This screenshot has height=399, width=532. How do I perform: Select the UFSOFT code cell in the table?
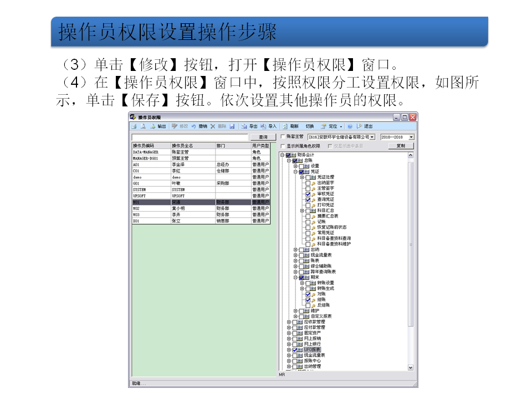point(151,196)
